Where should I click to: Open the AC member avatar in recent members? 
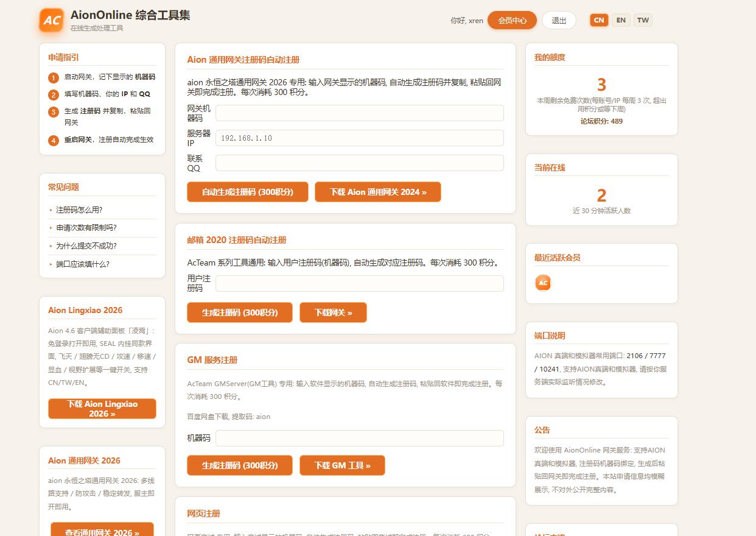pyautogui.click(x=543, y=283)
